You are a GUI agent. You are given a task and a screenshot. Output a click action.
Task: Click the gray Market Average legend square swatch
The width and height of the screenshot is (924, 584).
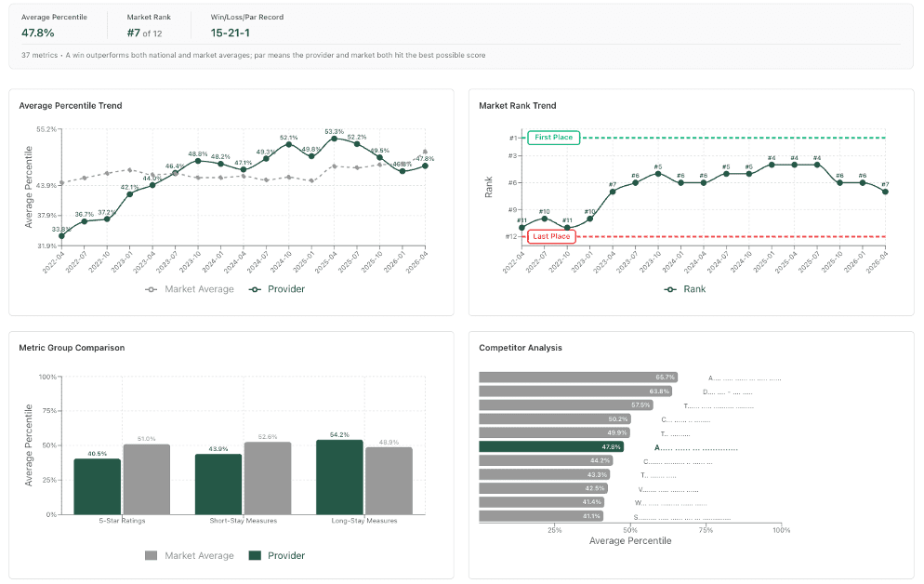pos(151,556)
